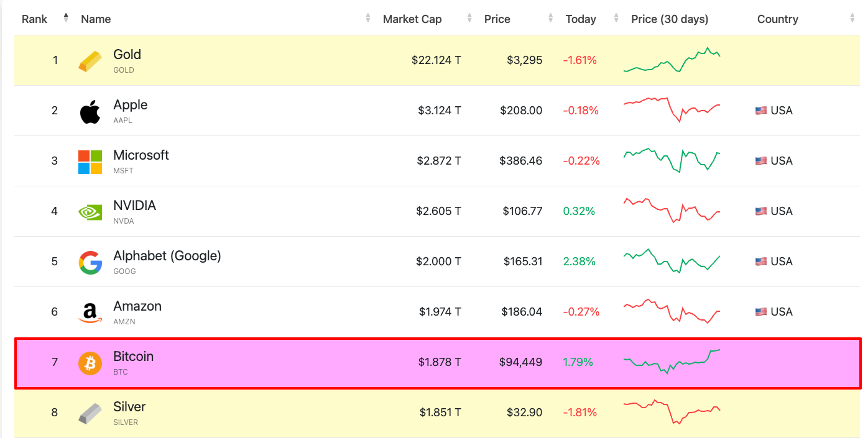
Task: Click Microsoft price $386.46
Action: [x=520, y=161]
